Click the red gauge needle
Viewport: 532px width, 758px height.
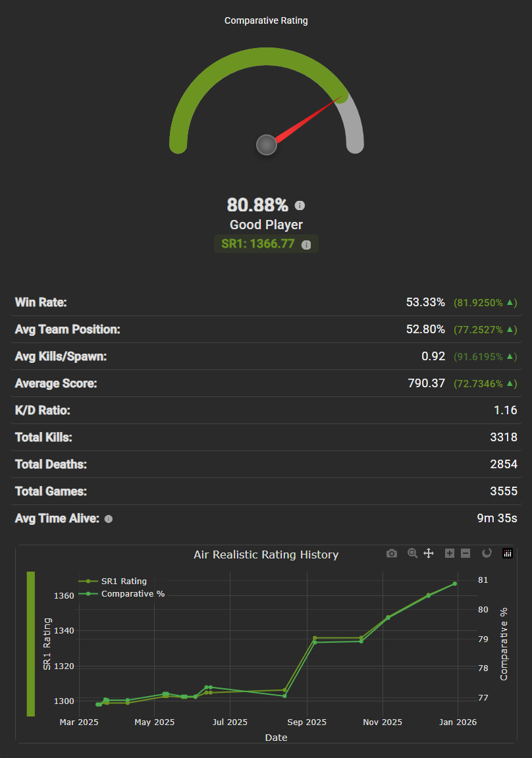pyautogui.click(x=309, y=119)
